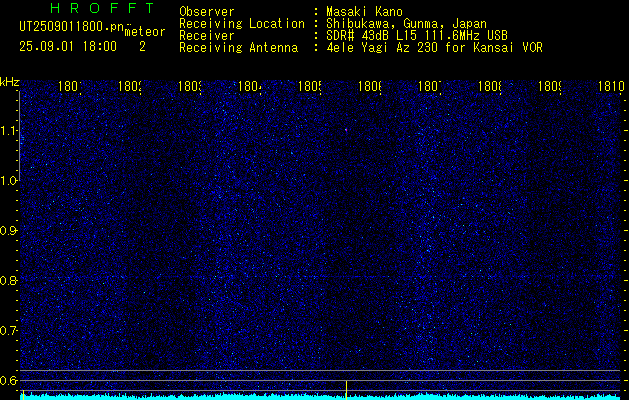
Task: Click the red echo dot in the spectrogram
Action: 346,130
